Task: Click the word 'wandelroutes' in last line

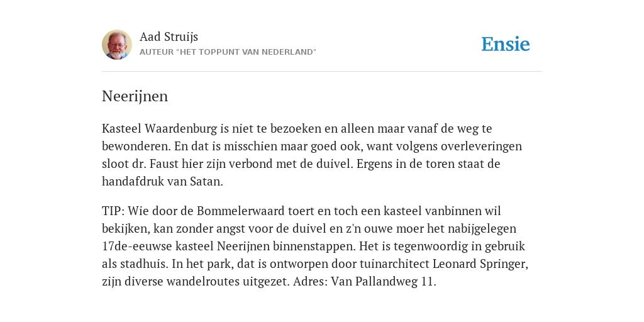Action: (192, 282)
